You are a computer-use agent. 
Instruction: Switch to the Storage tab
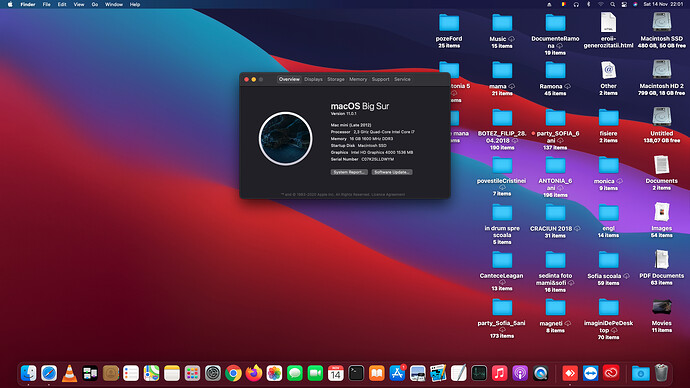pyautogui.click(x=336, y=79)
